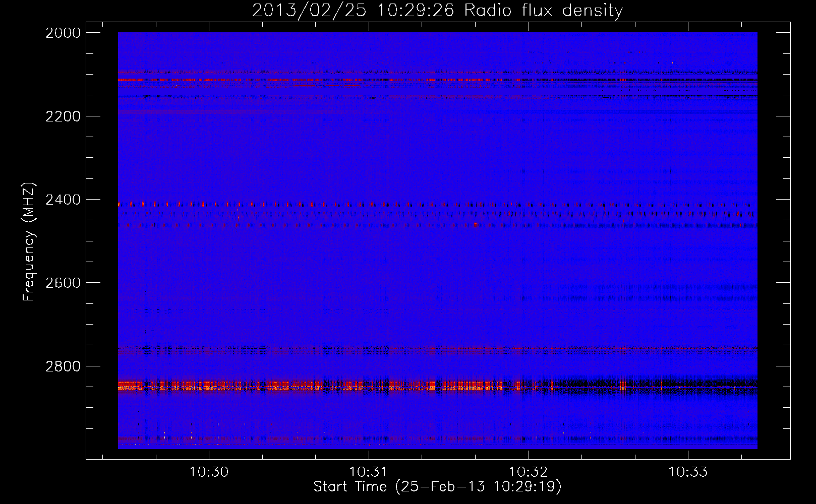Click the 'Frequency (MHZ)' axis label

click(29, 242)
